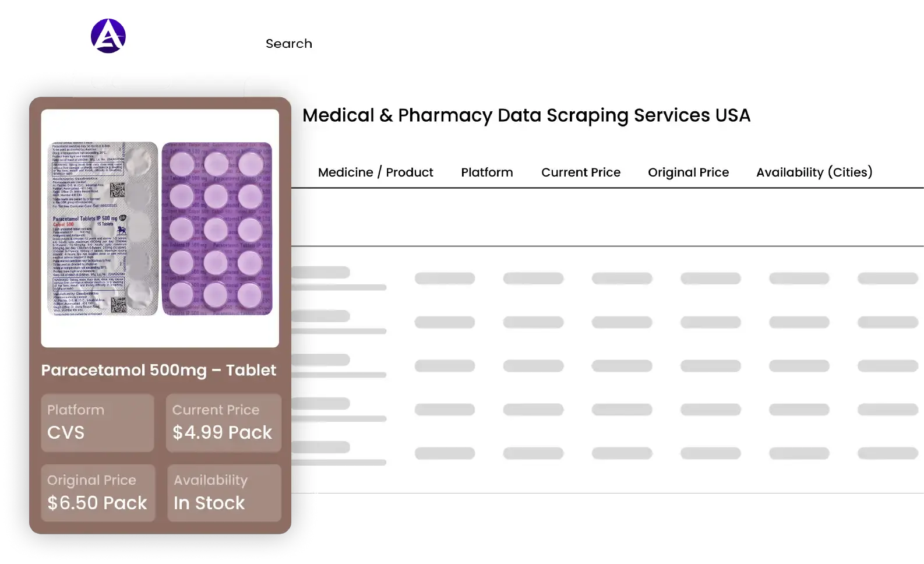Open the purple tablet blister pack image
The width and height of the screenshot is (924, 564).
[217, 229]
